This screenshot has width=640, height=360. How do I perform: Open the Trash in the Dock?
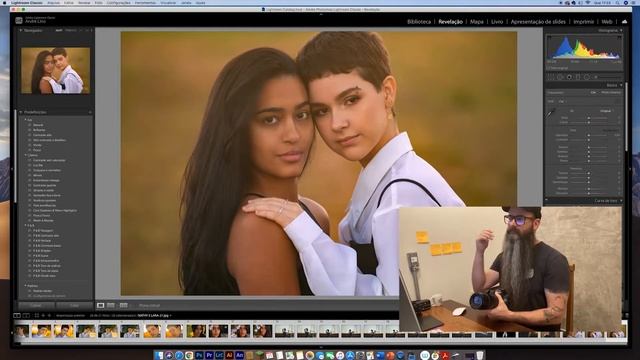(x=480, y=356)
